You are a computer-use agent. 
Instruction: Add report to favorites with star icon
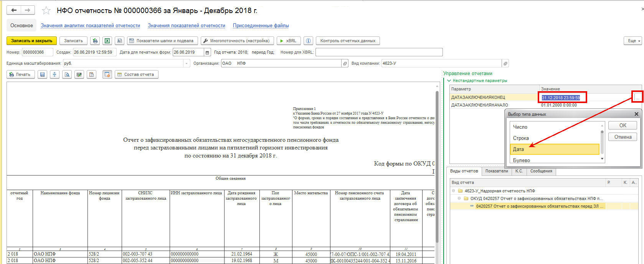tap(46, 11)
